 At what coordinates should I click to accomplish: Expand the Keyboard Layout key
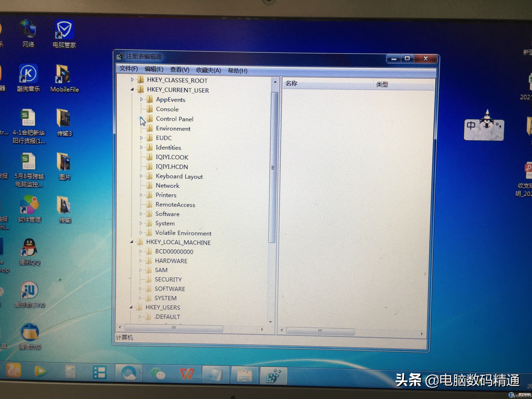[x=141, y=176]
